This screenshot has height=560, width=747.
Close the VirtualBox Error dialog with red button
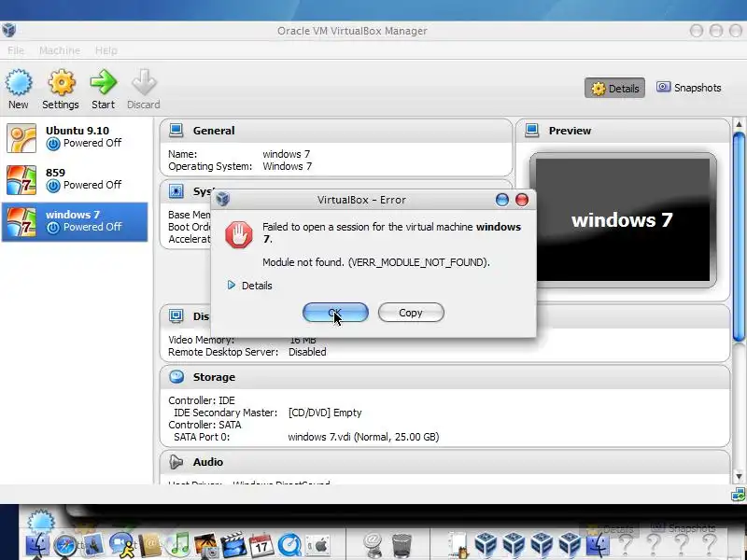click(522, 200)
